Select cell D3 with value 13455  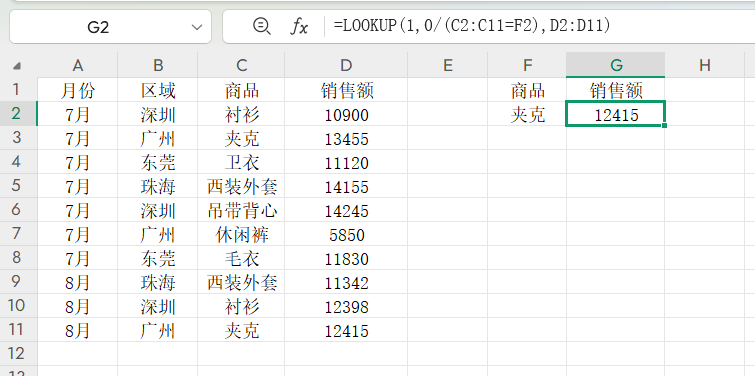tap(346, 139)
